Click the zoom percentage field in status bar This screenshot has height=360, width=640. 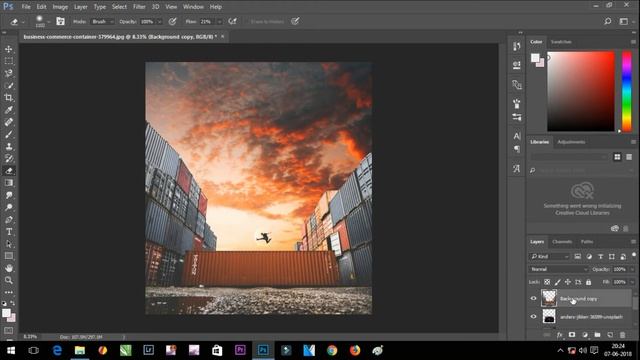coord(30,337)
